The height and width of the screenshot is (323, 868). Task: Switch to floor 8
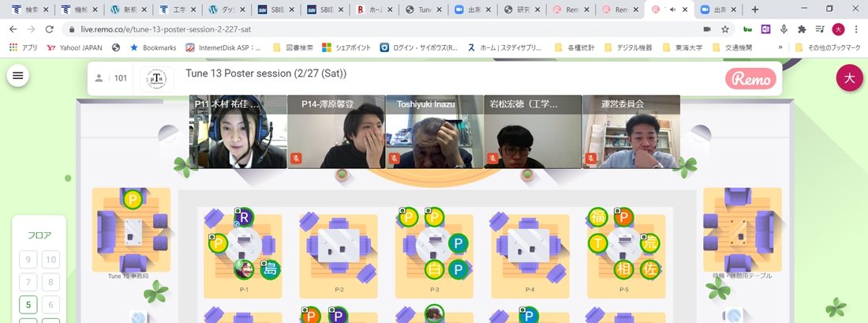pos(51,282)
